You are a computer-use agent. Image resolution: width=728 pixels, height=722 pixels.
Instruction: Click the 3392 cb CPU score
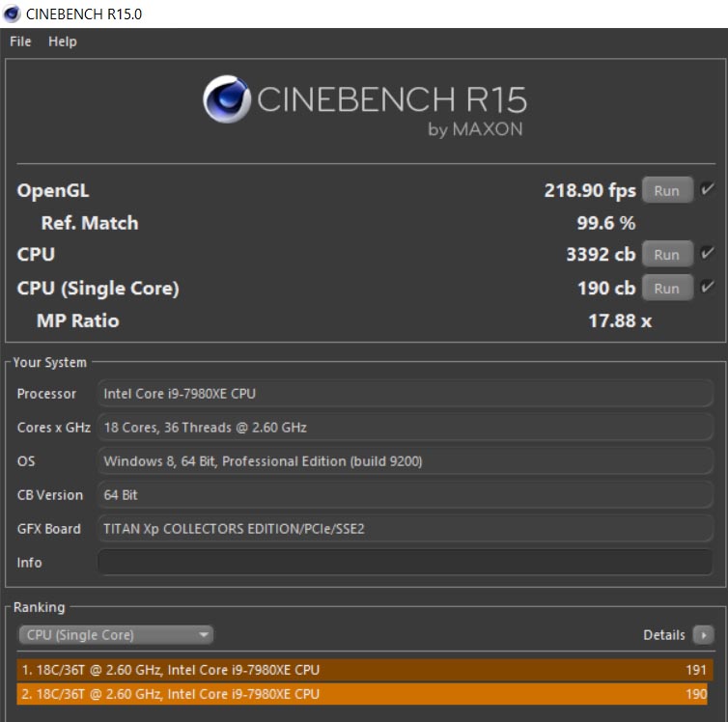(x=601, y=254)
